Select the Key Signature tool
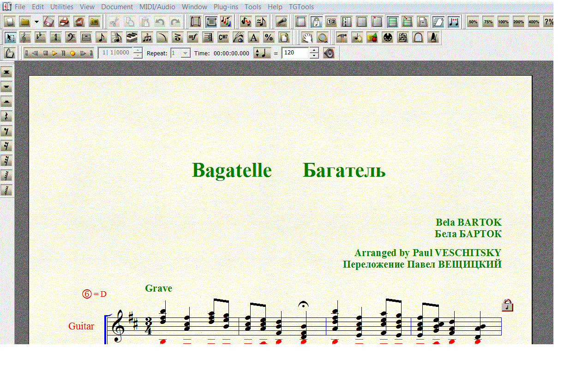 [41, 37]
